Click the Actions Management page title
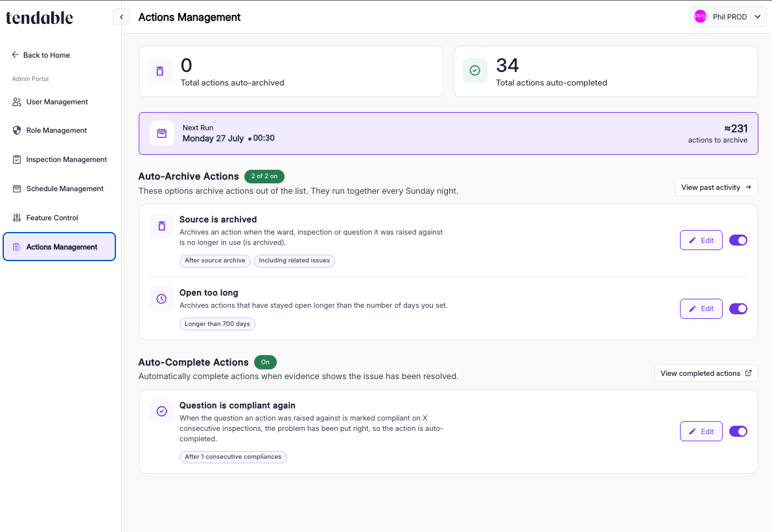This screenshot has height=532, width=772. (x=189, y=17)
